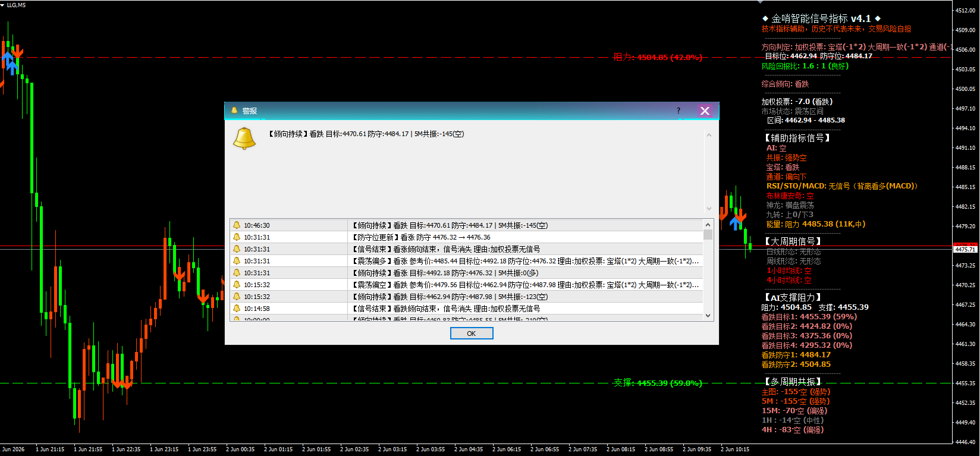Click the 【大周期信号】 section heading
The width and height of the screenshot is (980, 456).
point(793,241)
